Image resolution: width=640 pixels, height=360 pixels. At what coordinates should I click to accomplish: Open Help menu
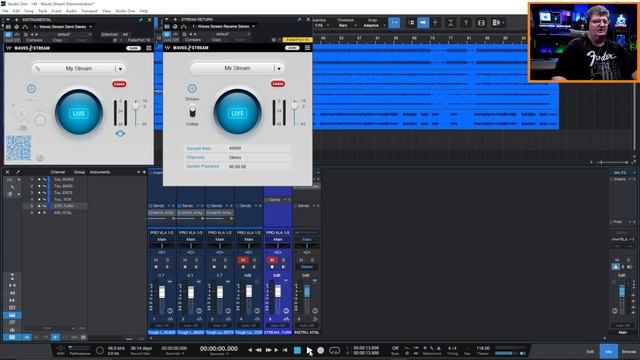(x=144, y=11)
